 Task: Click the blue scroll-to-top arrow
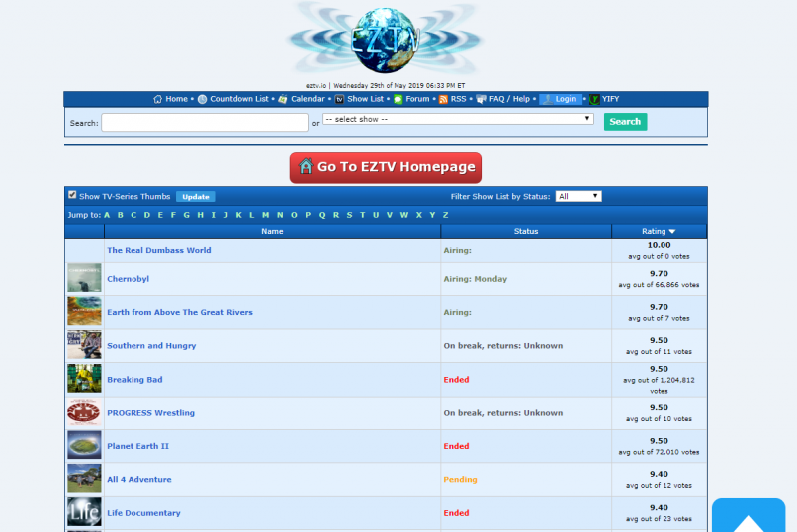(748, 515)
